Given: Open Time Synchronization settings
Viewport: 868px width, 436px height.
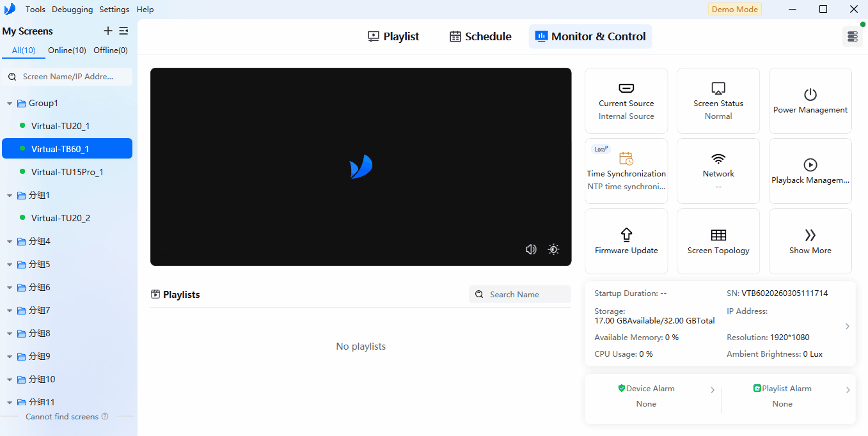Looking at the screenshot, I should 626,171.
